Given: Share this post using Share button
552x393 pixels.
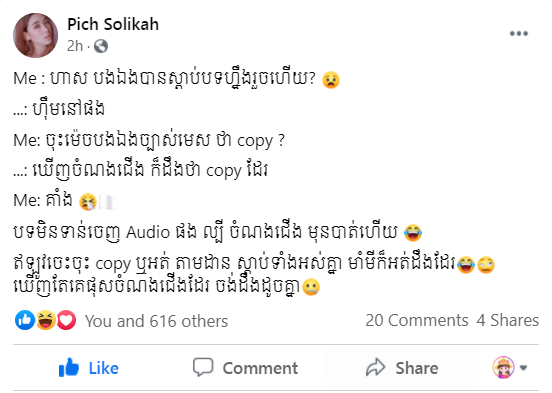Looking at the screenshot, I should point(402,368).
